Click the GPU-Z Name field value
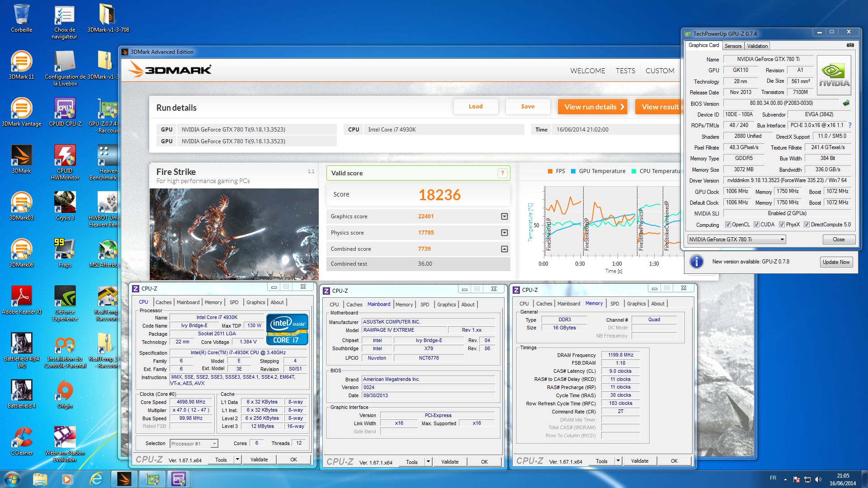The width and height of the screenshot is (868, 488). (x=768, y=59)
